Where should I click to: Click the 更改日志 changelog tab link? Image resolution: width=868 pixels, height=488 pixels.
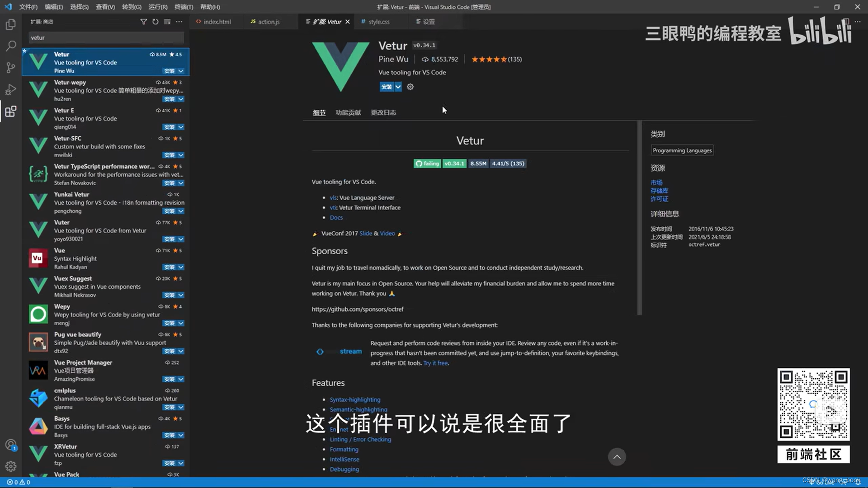pyautogui.click(x=383, y=113)
